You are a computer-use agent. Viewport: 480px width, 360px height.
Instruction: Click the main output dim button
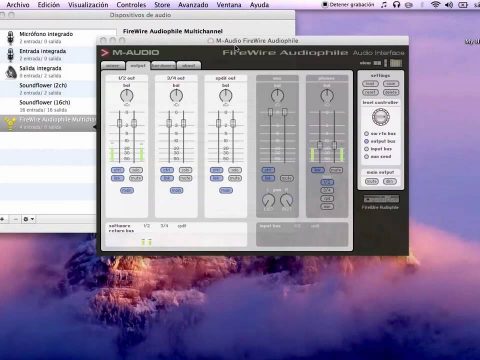389,181
